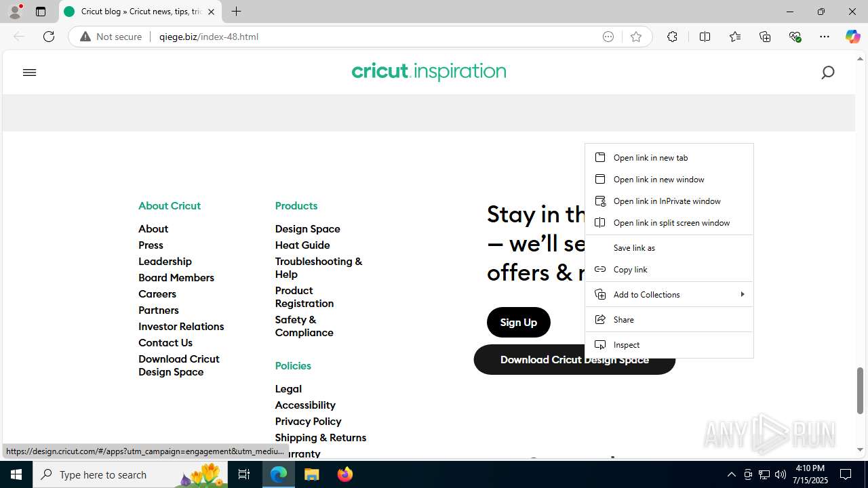Screen dimensions: 868x488
Task: Select Copy link in context menu
Action: pyautogui.click(x=669, y=269)
